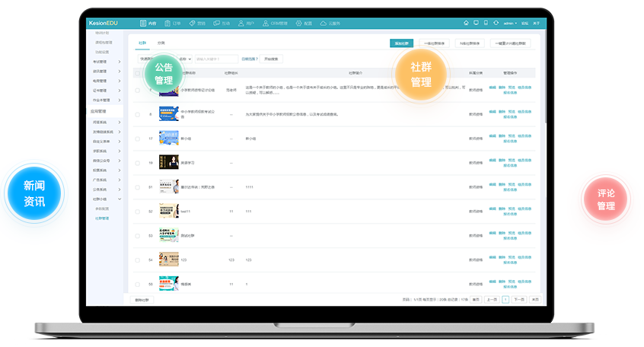Click the 开始搜索 button
The height and width of the screenshot is (347, 644).
pyautogui.click(x=272, y=59)
